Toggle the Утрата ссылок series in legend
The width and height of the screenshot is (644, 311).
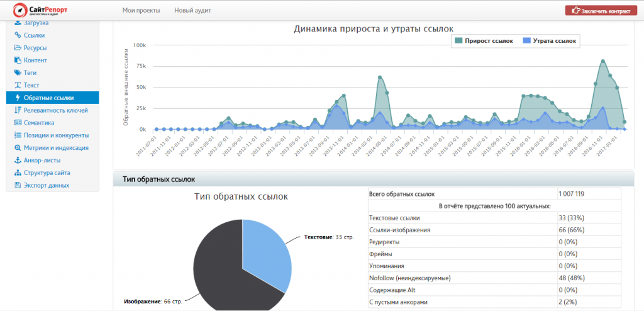549,41
